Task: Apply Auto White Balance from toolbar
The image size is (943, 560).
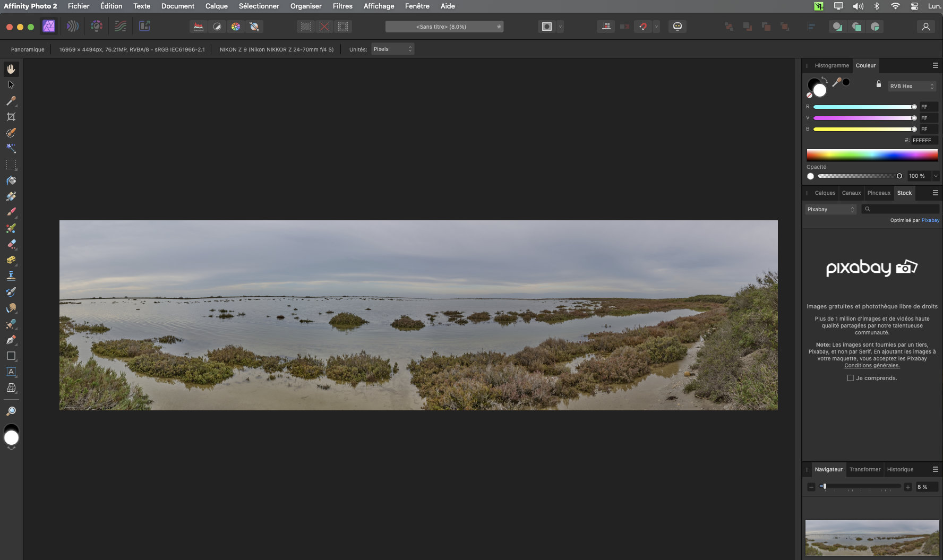Action: click(254, 27)
